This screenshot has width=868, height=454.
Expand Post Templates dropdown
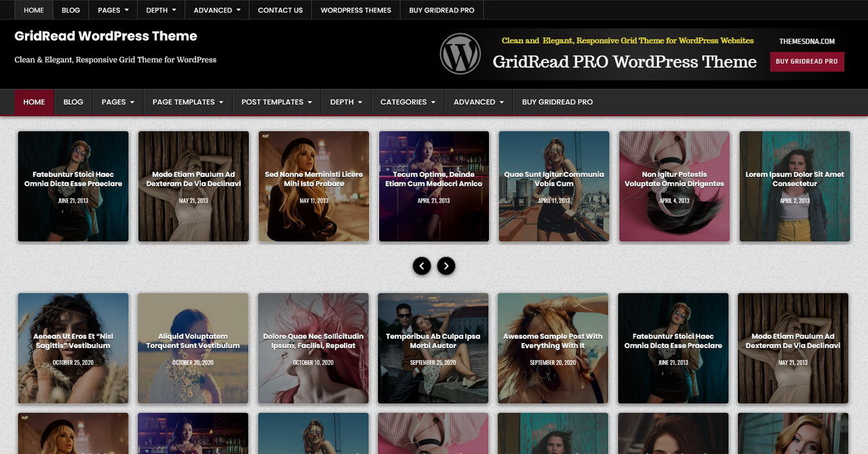pyautogui.click(x=277, y=102)
